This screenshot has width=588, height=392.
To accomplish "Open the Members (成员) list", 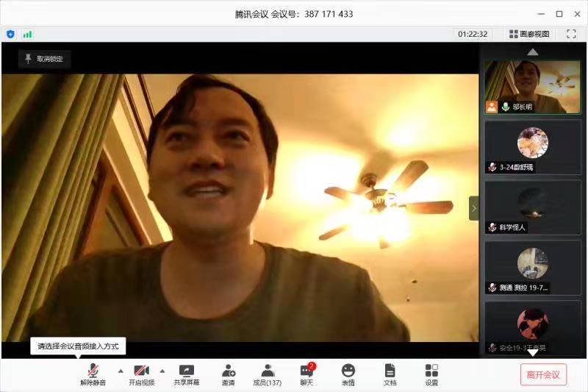I will (x=268, y=374).
